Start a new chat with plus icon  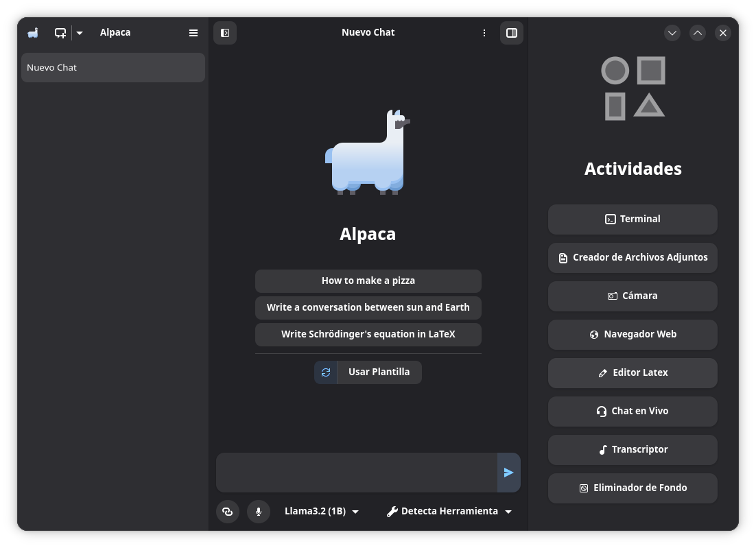tap(60, 33)
